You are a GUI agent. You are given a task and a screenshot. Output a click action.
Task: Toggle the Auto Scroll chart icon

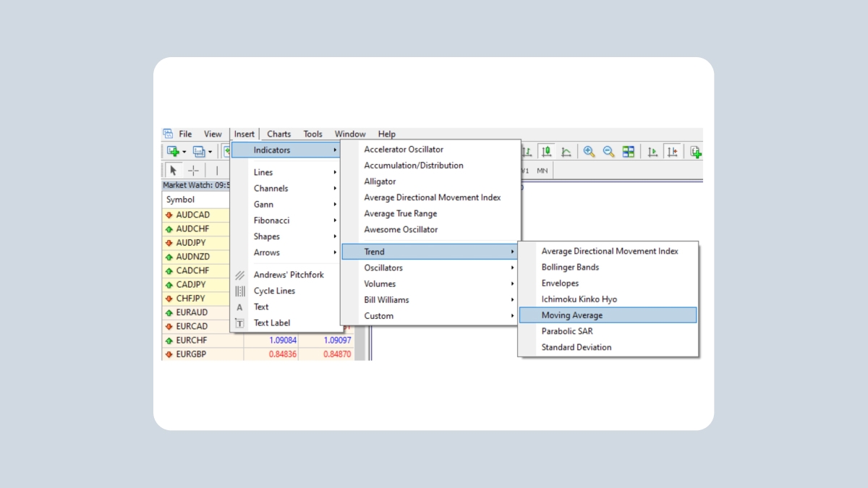(652, 152)
